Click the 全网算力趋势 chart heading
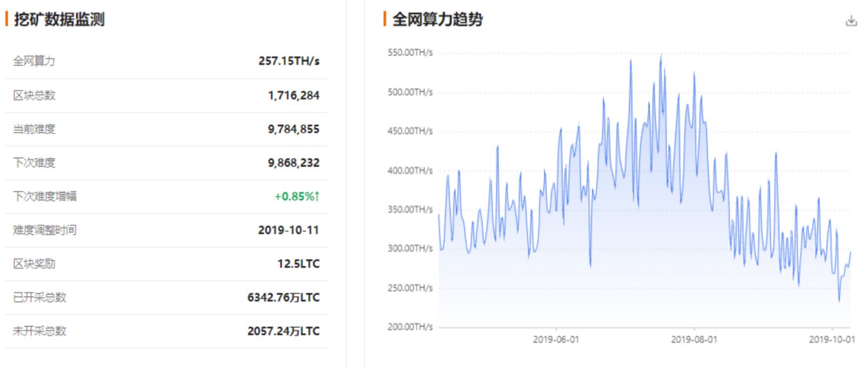The width and height of the screenshot is (868, 368). coord(438,19)
